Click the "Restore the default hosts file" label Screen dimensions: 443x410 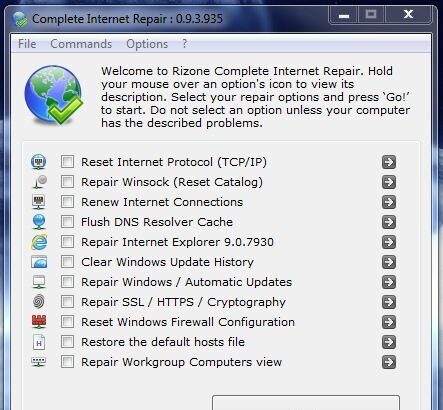tap(163, 342)
